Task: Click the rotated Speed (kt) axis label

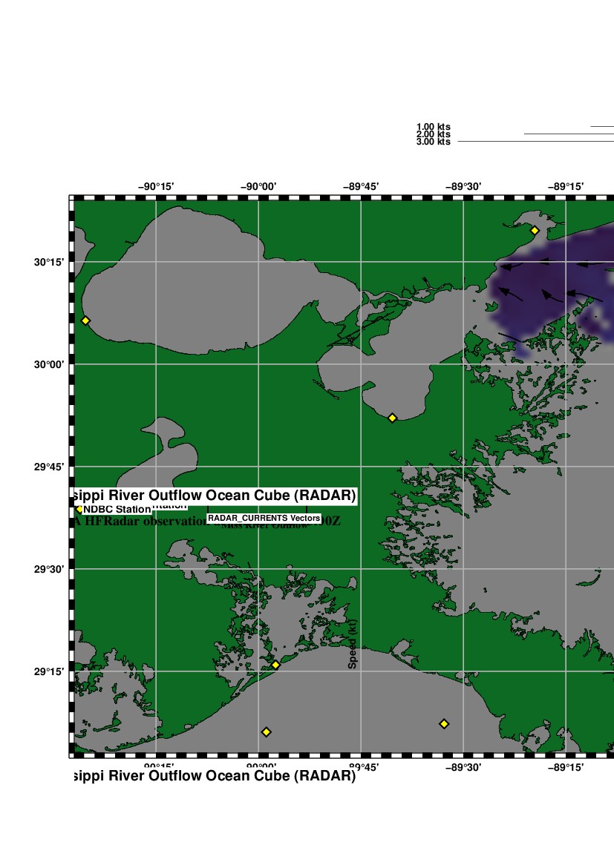Action: point(353,644)
